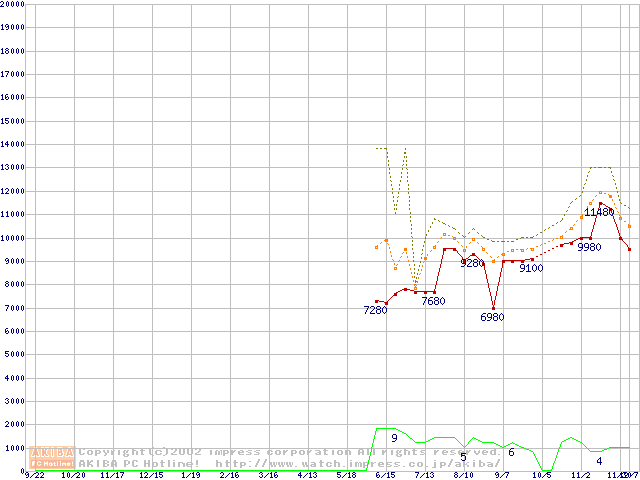Image resolution: width=640 pixels, height=480 pixels.
Task: Click the 14000 y-axis value label
Action: pyautogui.click(x=14, y=145)
